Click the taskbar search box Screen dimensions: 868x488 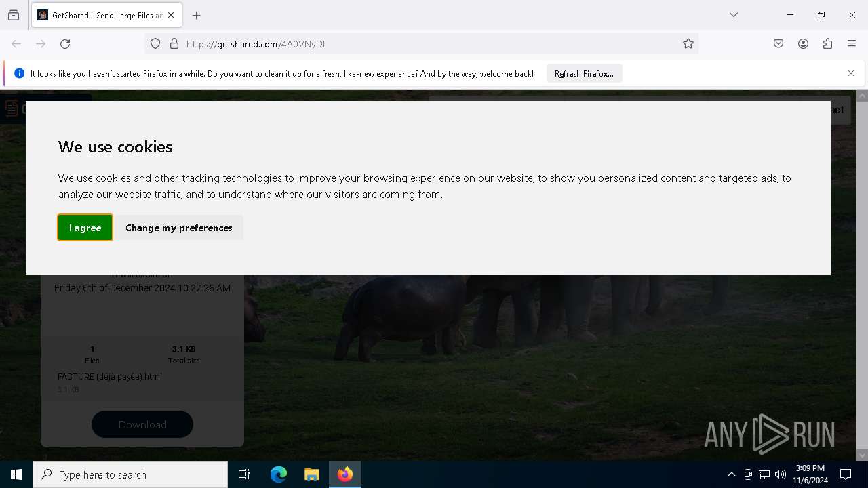point(130,474)
